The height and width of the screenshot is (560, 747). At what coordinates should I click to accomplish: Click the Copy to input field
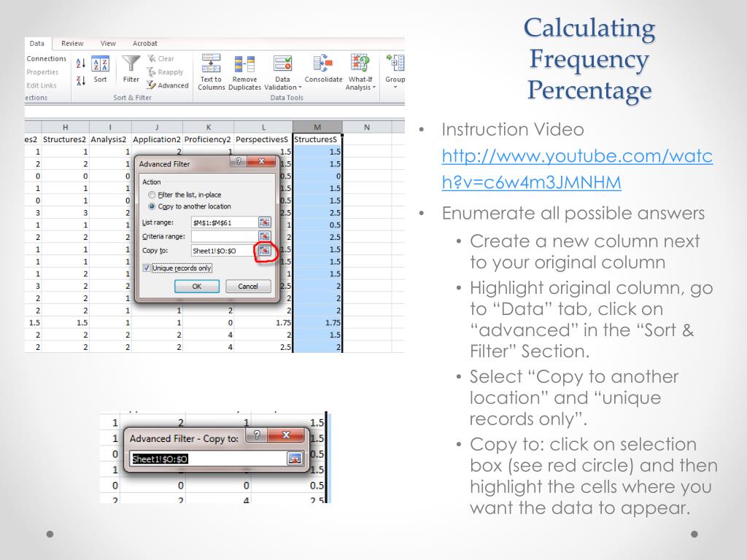coord(225,251)
